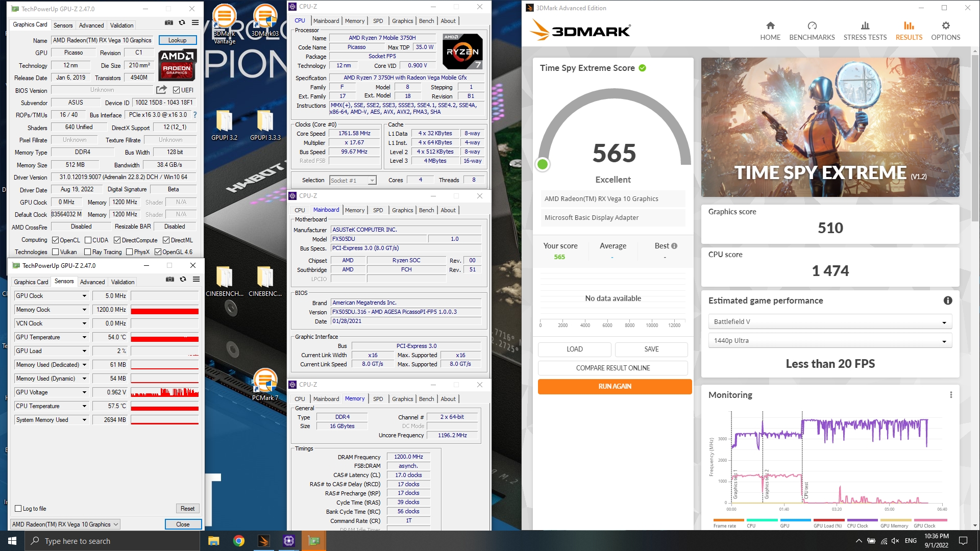Toggle DirectCompute checkbox
The image size is (980, 551).
pyautogui.click(x=117, y=240)
